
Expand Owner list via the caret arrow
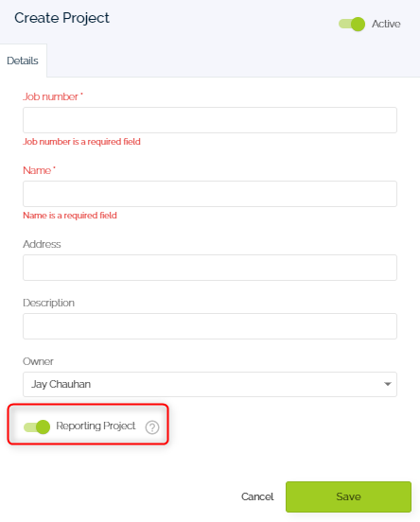(387, 384)
